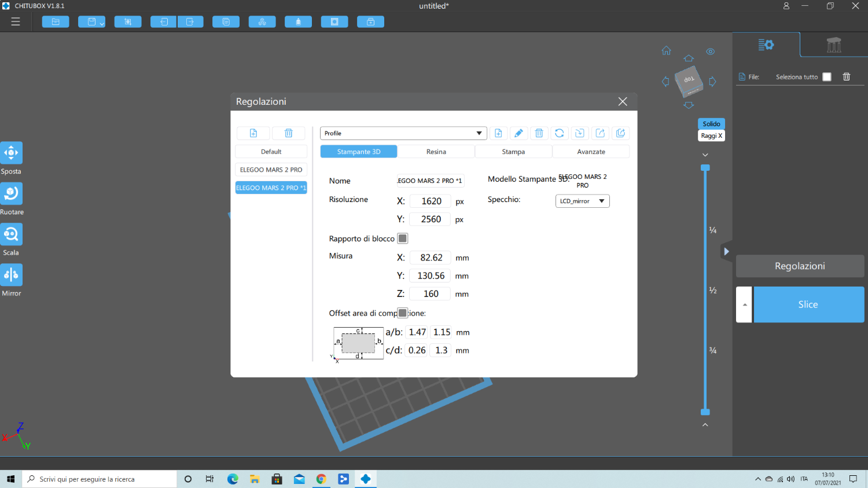
Task: Toggle the eye view-mode icon
Action: point(711,52)
